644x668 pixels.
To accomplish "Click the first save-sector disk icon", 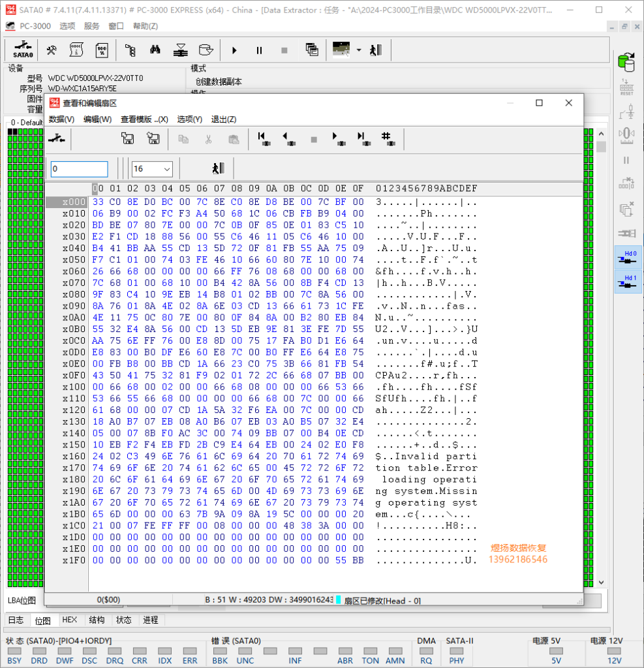I will pyautogui.click(x=127, y=138).
